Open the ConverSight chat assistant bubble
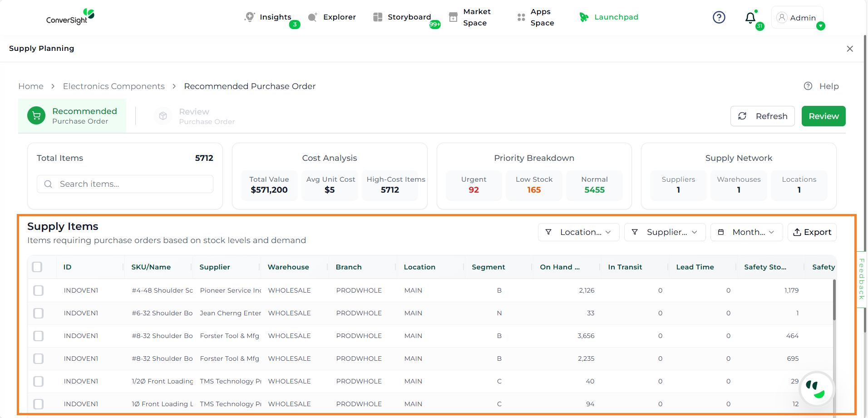This screenshot has width=868, height=418. tap(817, 389)
